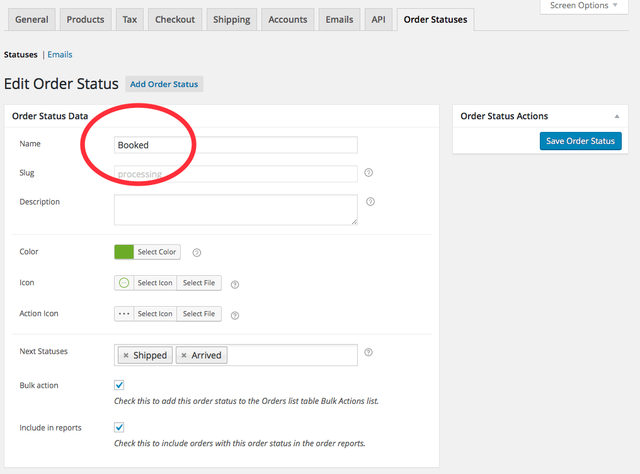Click the green circle Icon preview
The image size is (640, 474).
point(124,283)
